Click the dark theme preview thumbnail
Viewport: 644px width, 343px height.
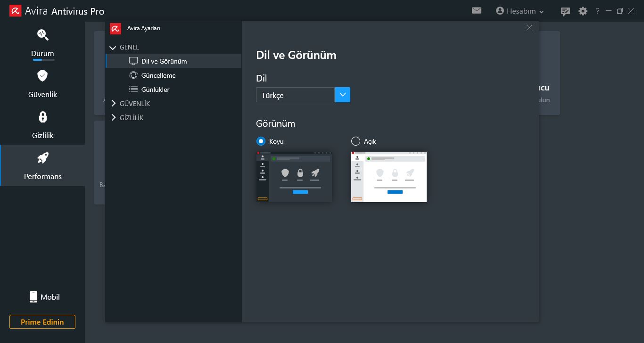[294, 177]
